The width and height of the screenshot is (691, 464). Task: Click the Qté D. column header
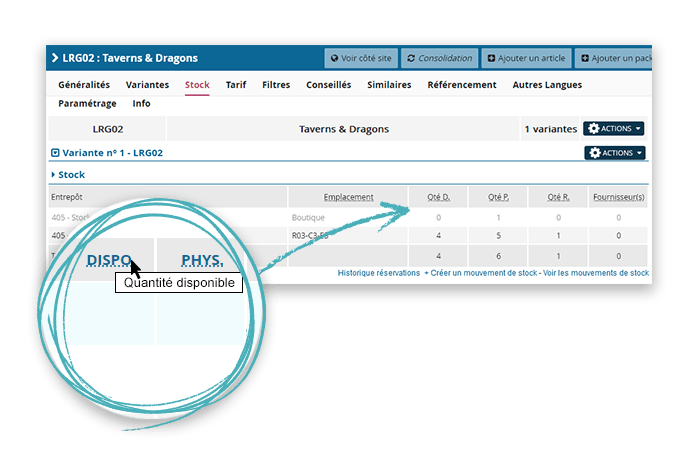point(438,197)
